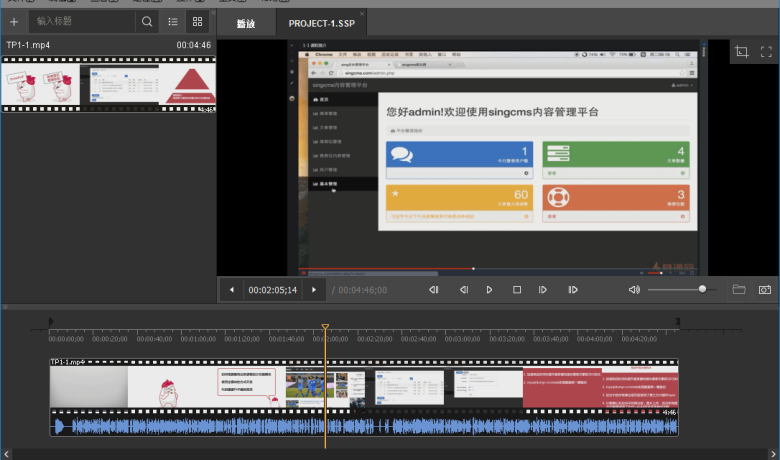780x460 pixels.
Task: Step forward one frame
Action: [x=543, y=289]
